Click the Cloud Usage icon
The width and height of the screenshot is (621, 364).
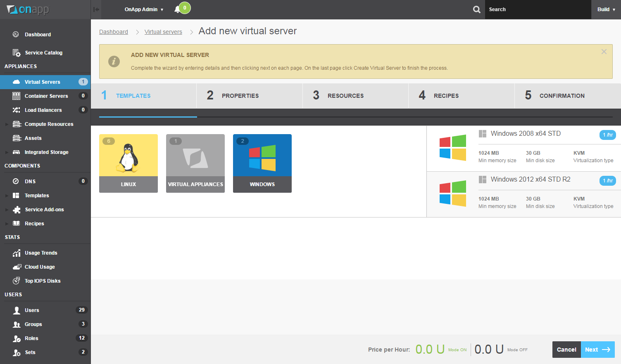tap(17, 267)
